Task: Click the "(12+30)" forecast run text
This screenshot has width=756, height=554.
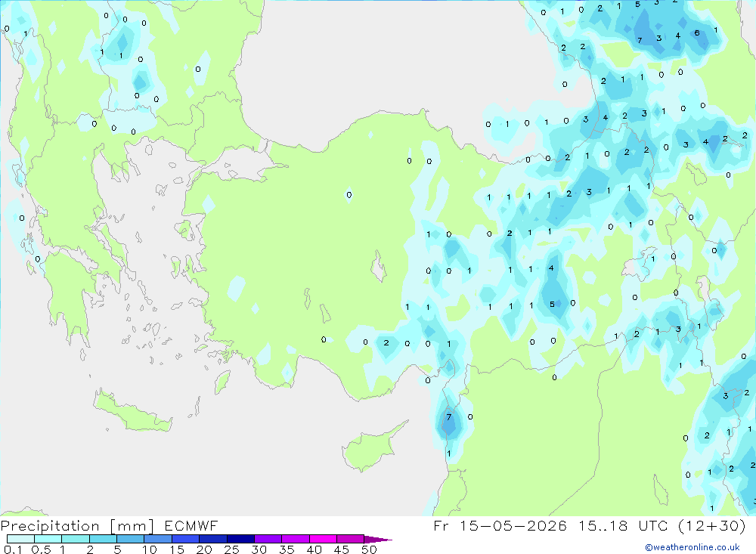Action: pos(712,525)
